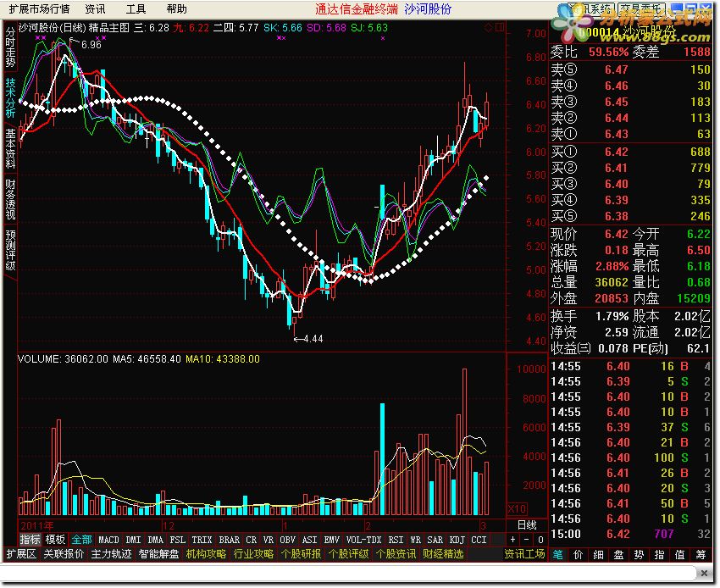
Task: Select the 指 tab in the quote panel
Action: coord(659,554)
